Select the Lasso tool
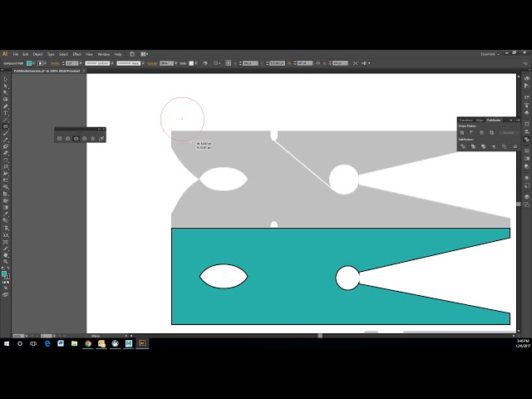The height and width of the screenshot is (399, 532). tap(6, 100)
